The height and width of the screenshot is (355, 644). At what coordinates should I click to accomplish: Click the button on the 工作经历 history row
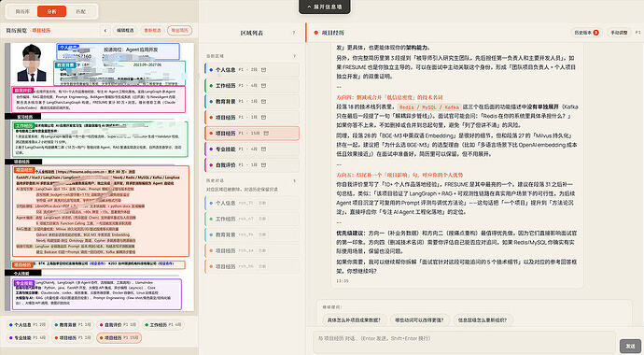262,219
